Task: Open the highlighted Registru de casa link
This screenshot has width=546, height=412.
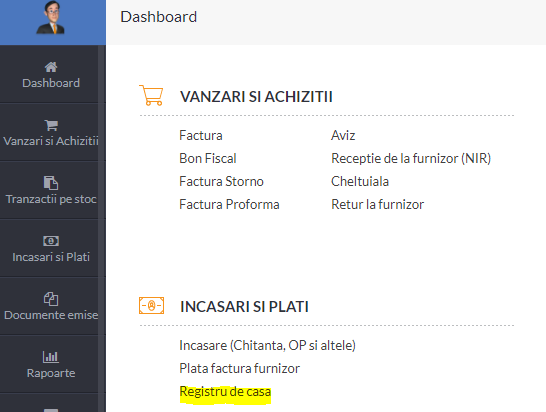Action: click(x=225, y=392)
